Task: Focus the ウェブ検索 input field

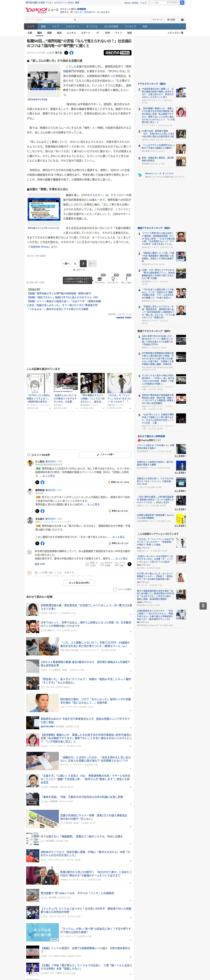Action: (x=157, y=3)
